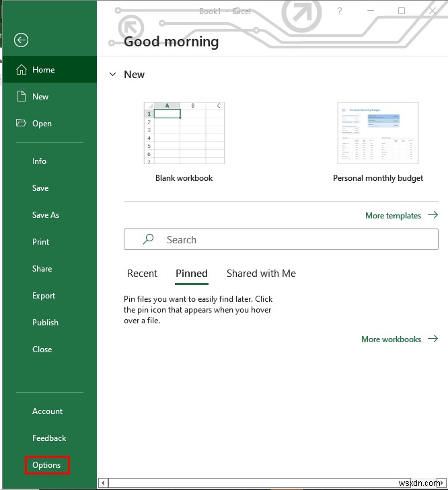
Task: Click the Personal monthly budget label
Action: (x=378, y=178)
